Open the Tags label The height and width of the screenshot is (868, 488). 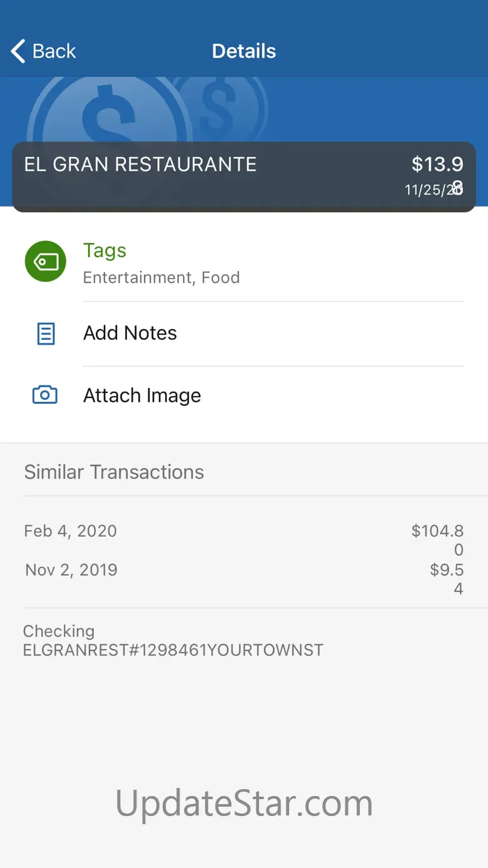click(x=104, y=250)
